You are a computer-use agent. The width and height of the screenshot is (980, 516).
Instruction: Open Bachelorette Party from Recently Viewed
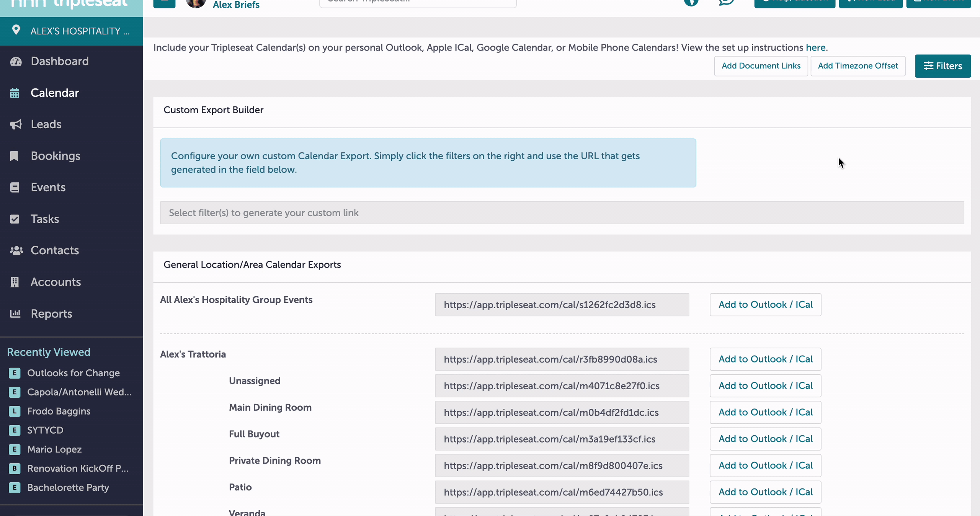pyautogui.click(x=68, y=487)
